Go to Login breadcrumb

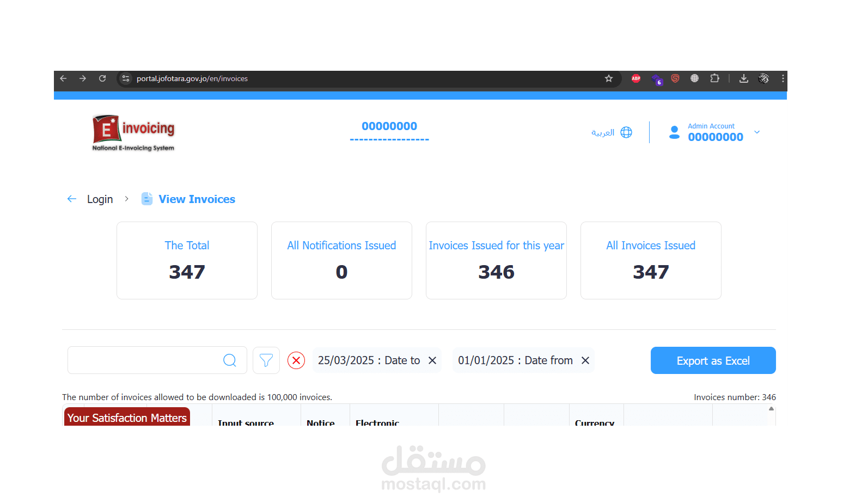click(100, 199)
